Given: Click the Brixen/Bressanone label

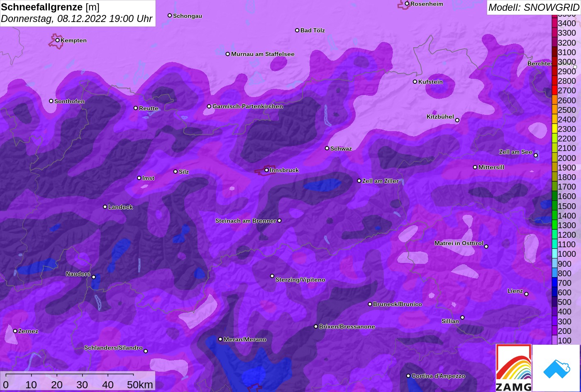Looking at the screenshot, I should [x=347, y=326].
